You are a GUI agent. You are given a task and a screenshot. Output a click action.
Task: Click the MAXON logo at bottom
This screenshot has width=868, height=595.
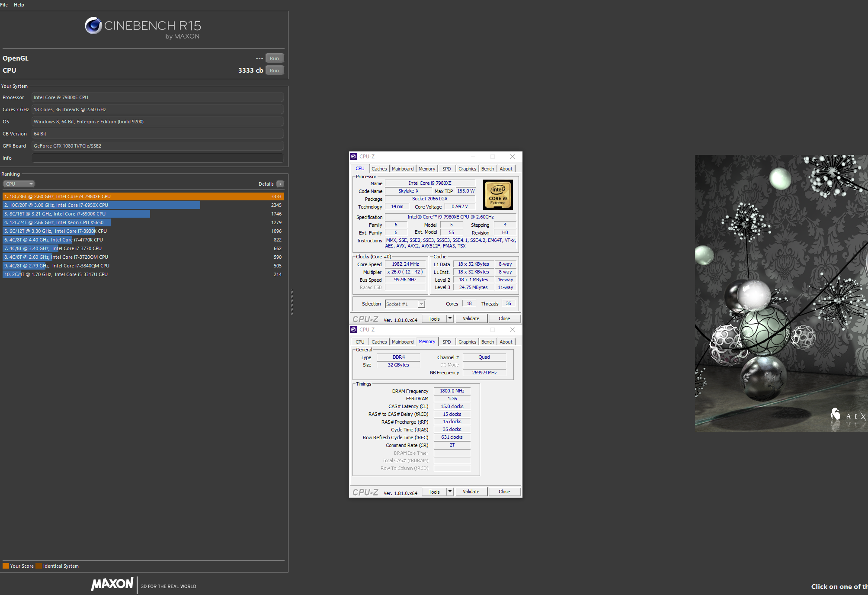click(x=112, y=584)
